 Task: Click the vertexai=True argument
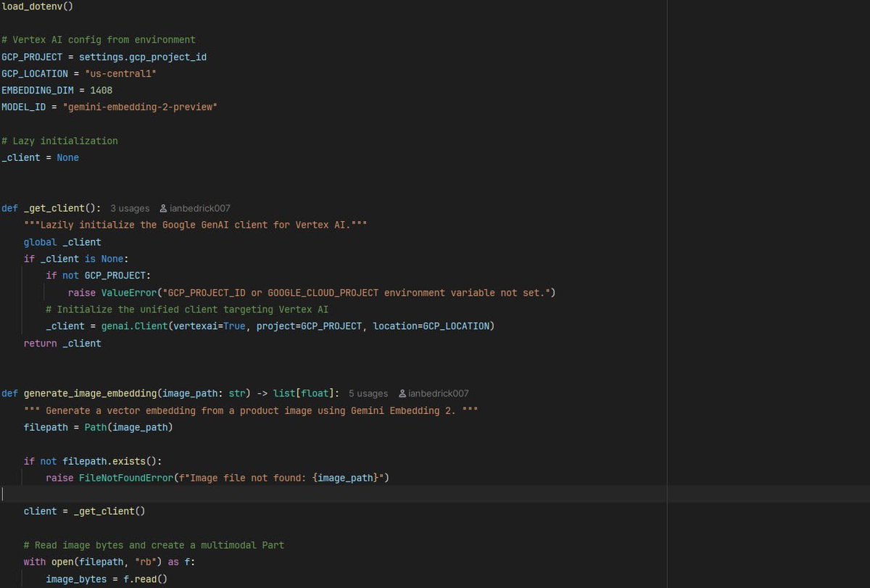click(210, 326)
